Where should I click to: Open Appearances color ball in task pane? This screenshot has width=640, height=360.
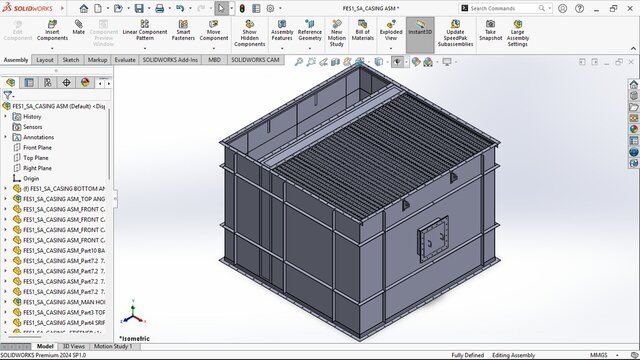[x=633, y=129]
